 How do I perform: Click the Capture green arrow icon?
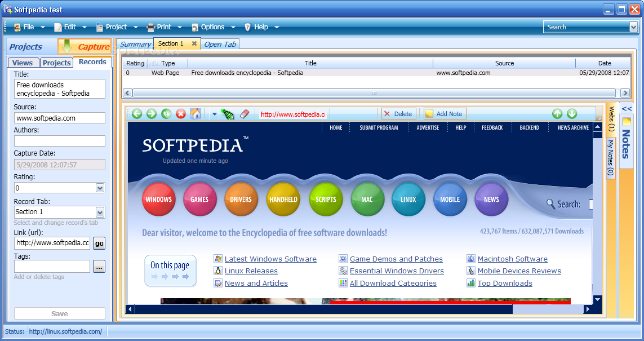(x=66, y=47)
